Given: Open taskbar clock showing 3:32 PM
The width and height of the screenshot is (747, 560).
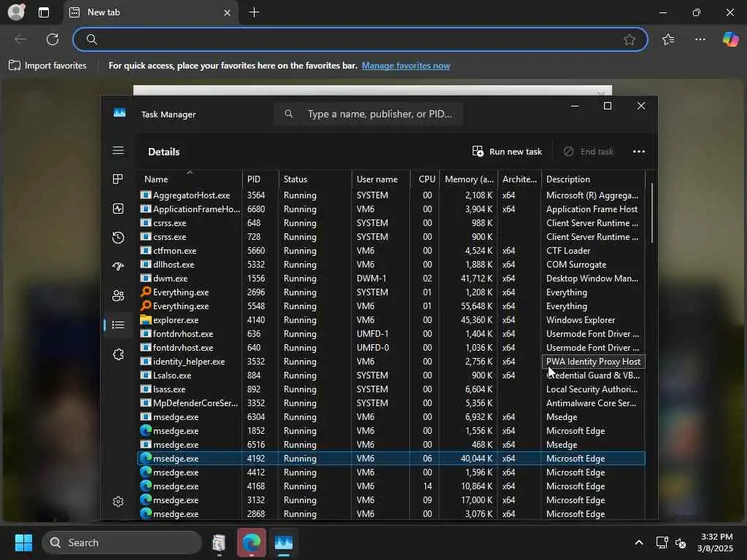Looking at the screenshot, I should 715,542.
